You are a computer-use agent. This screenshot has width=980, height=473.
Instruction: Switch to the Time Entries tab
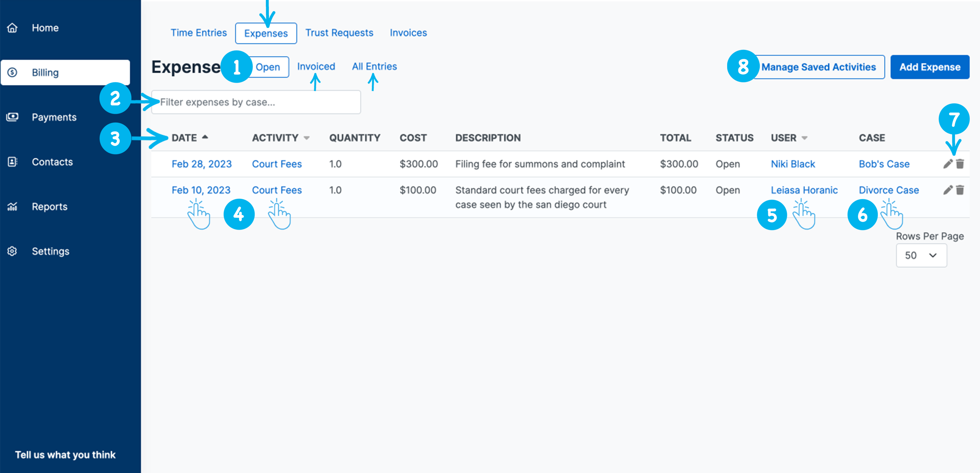click(x=198, y=33)
